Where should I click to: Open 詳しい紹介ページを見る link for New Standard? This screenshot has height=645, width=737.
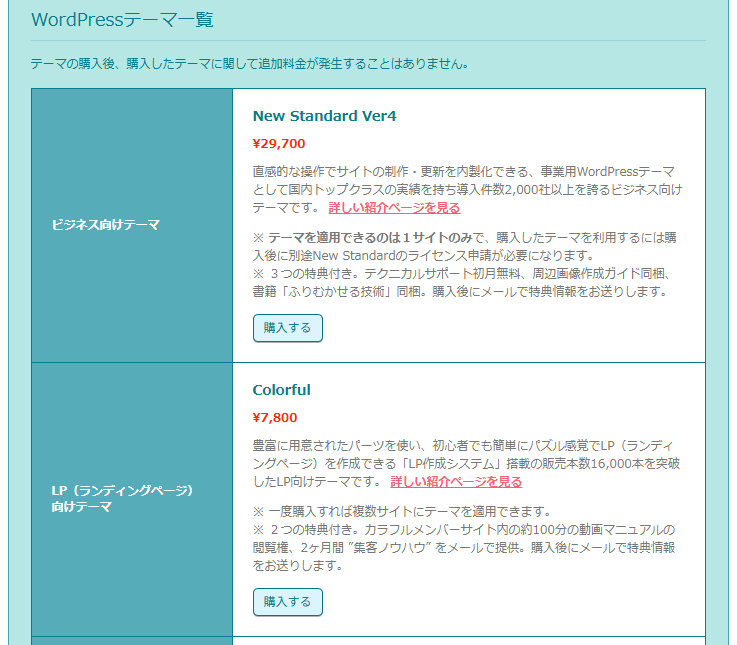[394, 208]
